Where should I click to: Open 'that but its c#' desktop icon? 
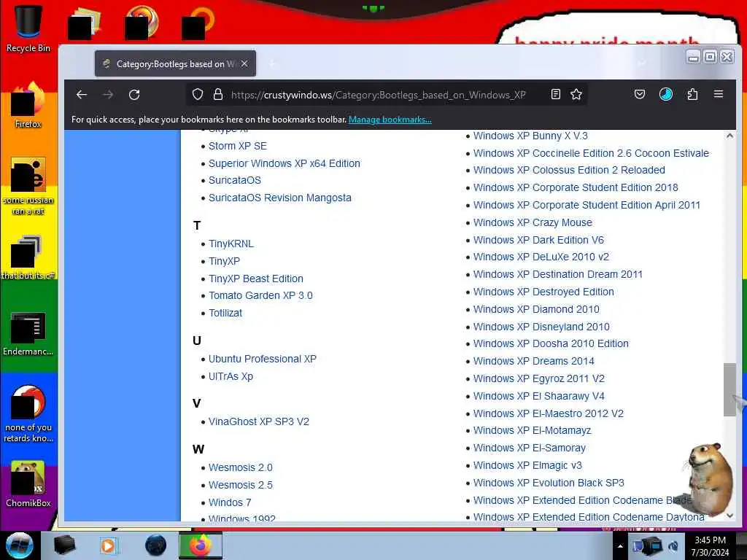pyautogui.click(x=28, y=257)
